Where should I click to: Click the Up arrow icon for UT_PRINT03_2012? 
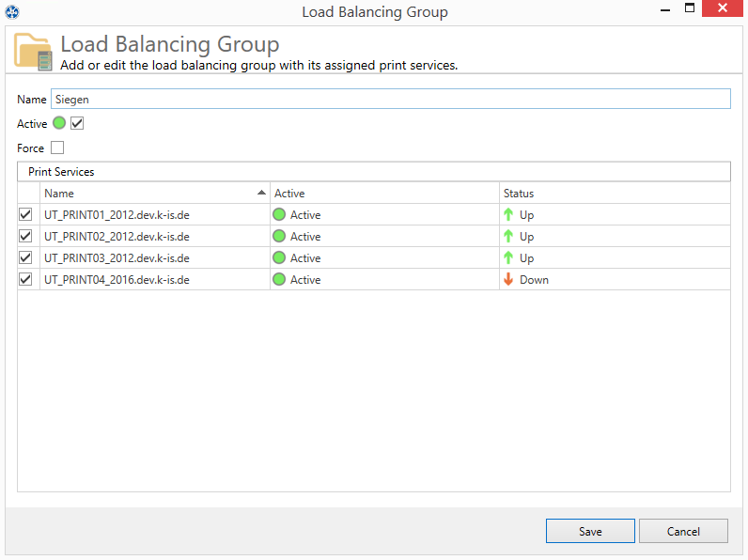pos(509,258)
